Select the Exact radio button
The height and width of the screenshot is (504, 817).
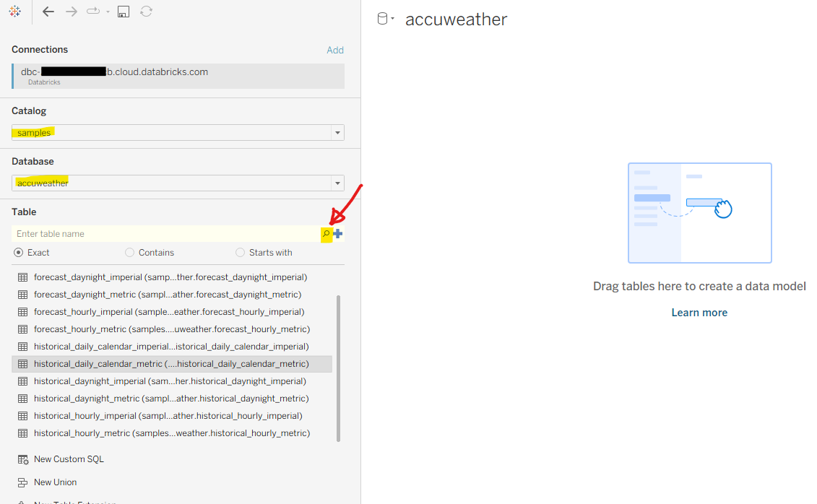tap(19, 253)
